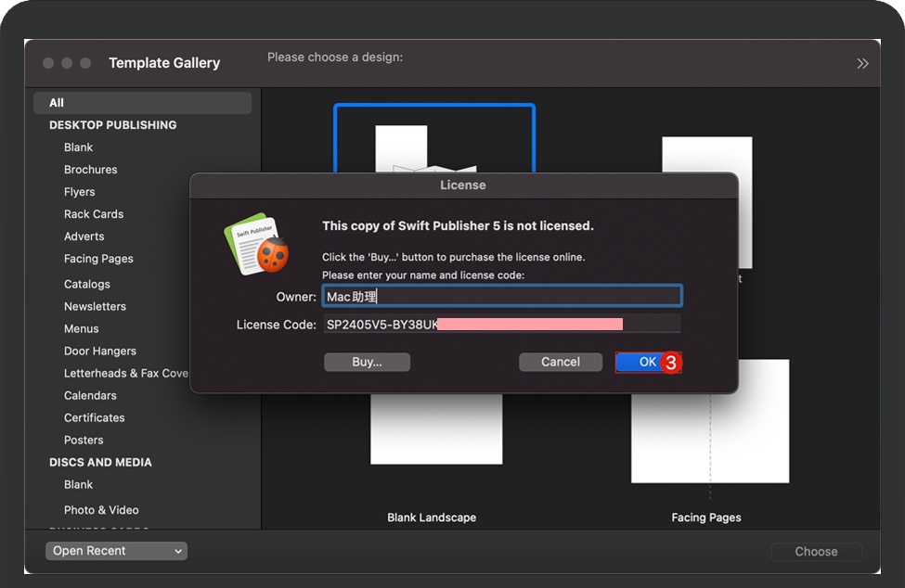Click the Choose button
Image resolution: width=905 pixels, height=588 pixels.
(x=816, y=551)
